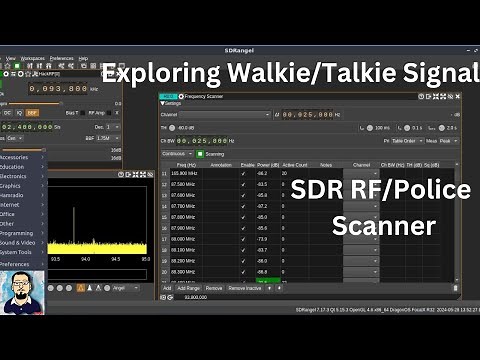This screenshot has width=480, height=360.
Task: Click the 02,400,000 sample rate dial
Action: coord(27,127)
